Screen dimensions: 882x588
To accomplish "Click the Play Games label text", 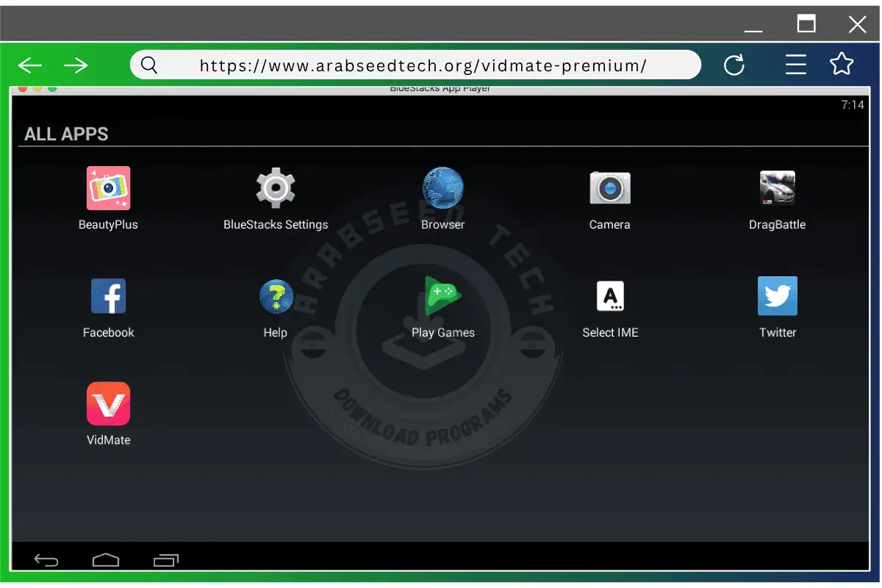I will pos(442,333).
